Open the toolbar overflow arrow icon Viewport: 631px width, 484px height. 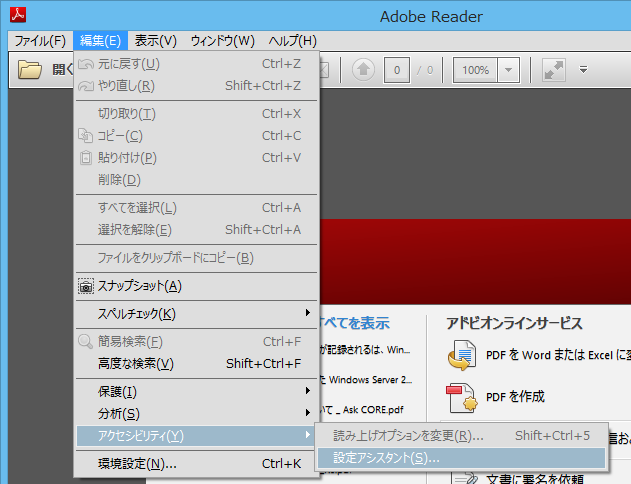(x=583, y=70)
